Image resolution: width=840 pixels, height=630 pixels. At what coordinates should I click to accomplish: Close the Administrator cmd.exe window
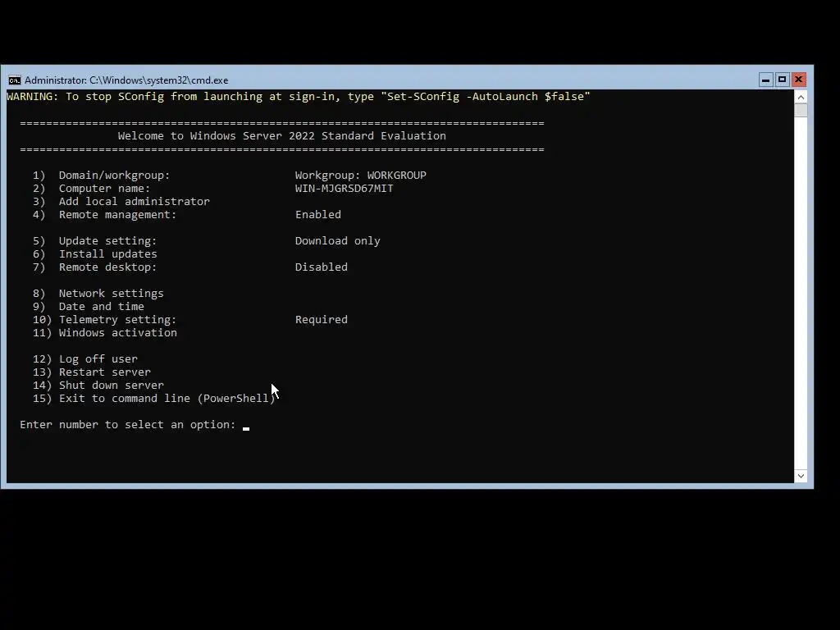[799, 80]
